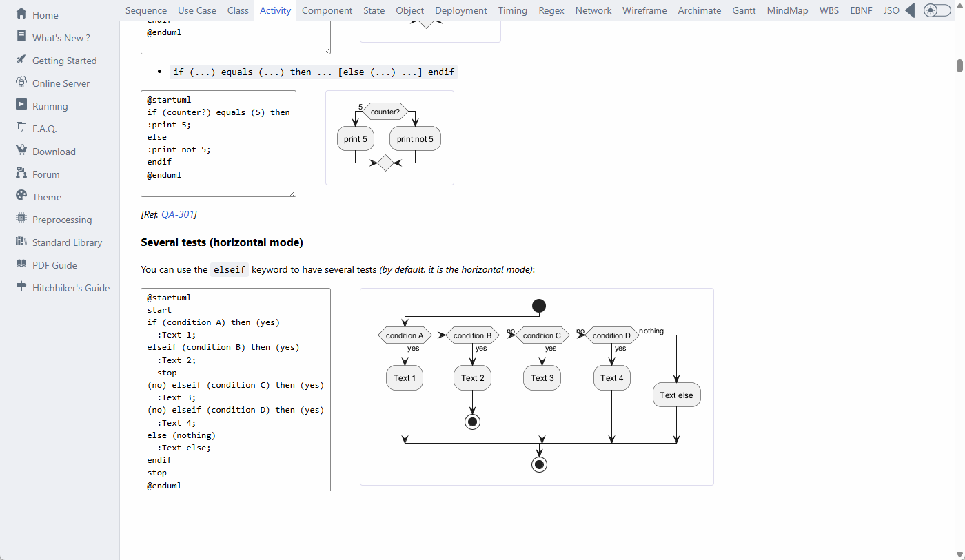Open Theme via the palette icon
965x560 pixels.
click(x=21, y=196)
